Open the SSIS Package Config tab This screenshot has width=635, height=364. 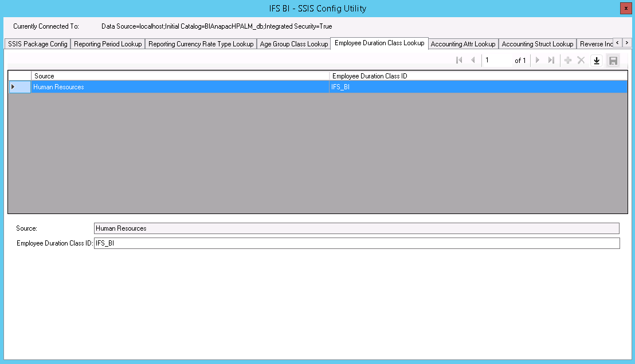pos(37,44)
